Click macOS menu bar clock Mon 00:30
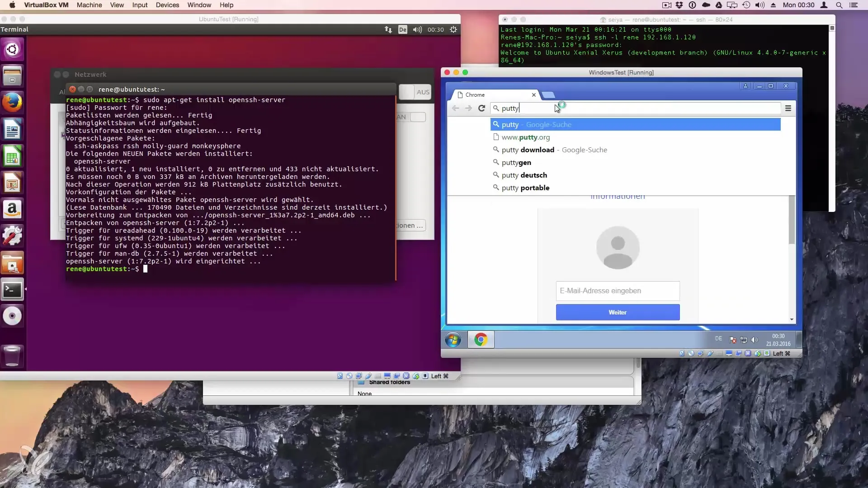This screenshot has height=488, width=868. pos(798,5)
